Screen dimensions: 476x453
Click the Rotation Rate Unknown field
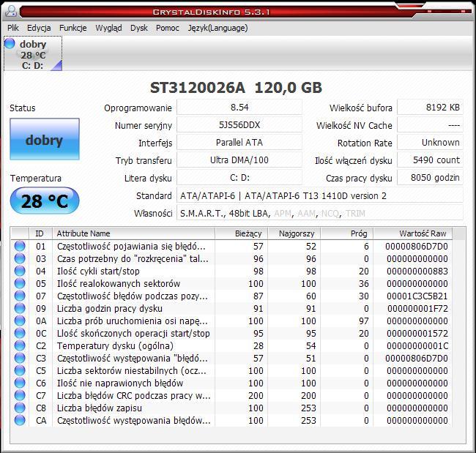click(430, 142)
